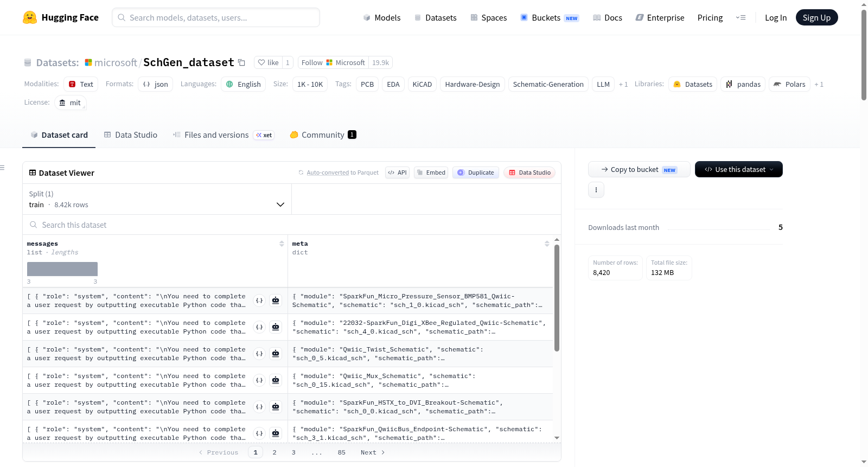View JSON for the Qwiic_Mux_Schematic row
The image size is (868, 467).
(x=259, y=380)
